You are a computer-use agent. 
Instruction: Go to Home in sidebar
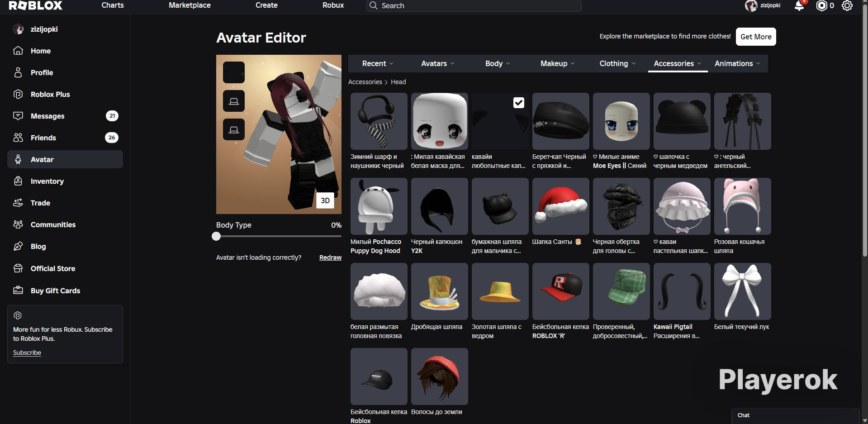click(x=65, y=51)
